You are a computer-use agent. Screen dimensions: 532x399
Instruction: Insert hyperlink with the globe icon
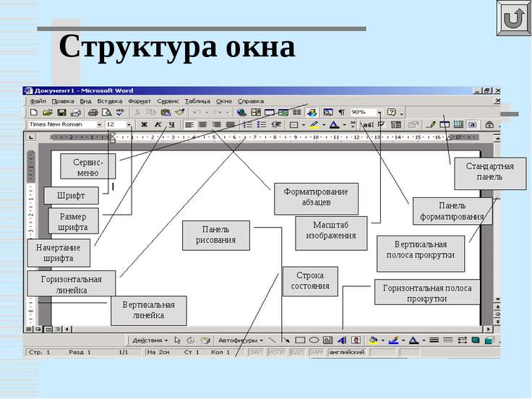tap(241, 112)
